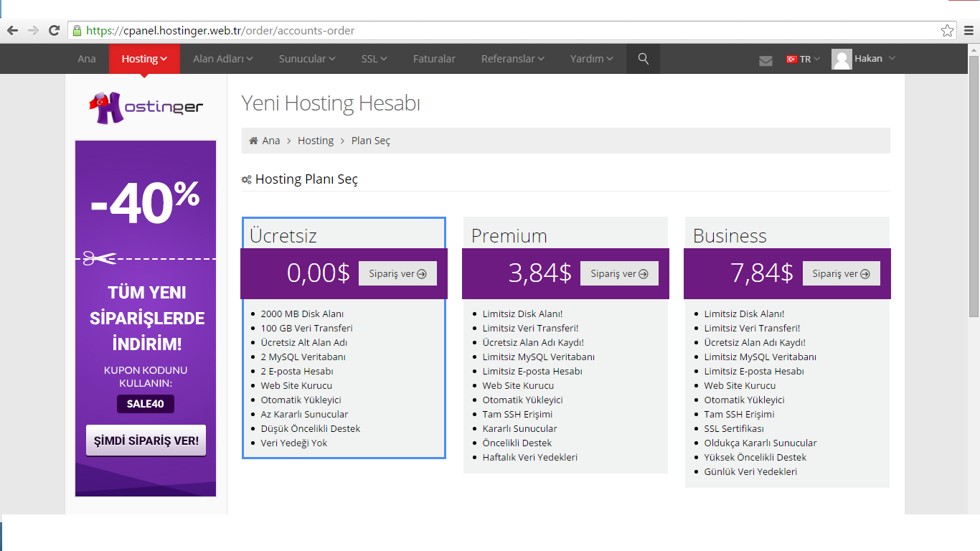The height and width of the screenshot is (551, 980).
Task: Open the Yardım dropdown menu
Action: [x=592, y=59]
